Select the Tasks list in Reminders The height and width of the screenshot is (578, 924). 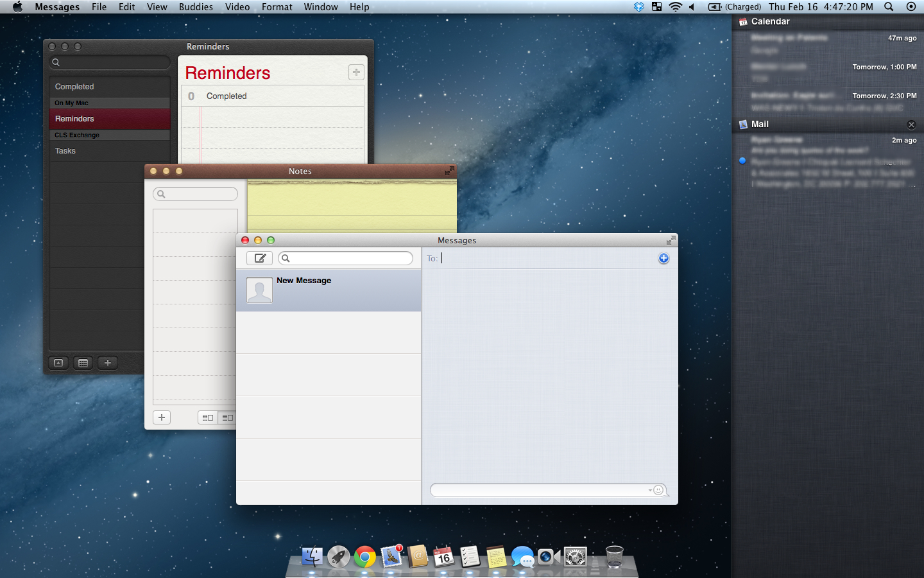65,151
